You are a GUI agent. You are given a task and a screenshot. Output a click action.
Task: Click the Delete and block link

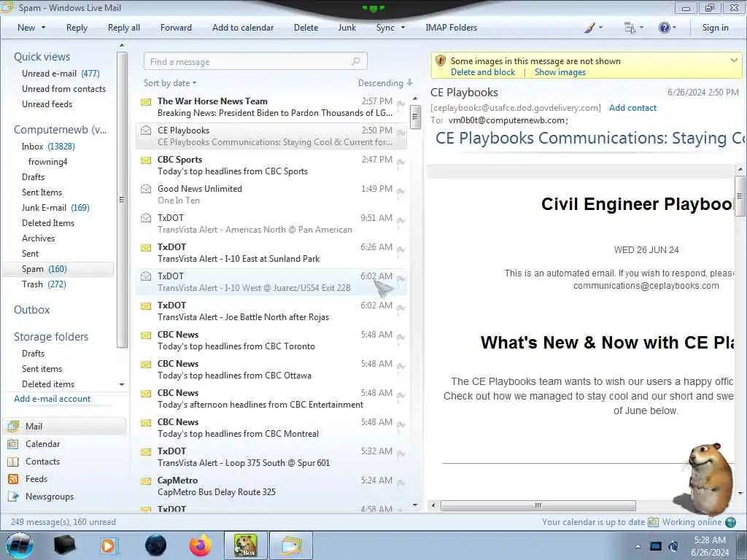(x=483, y=72)
